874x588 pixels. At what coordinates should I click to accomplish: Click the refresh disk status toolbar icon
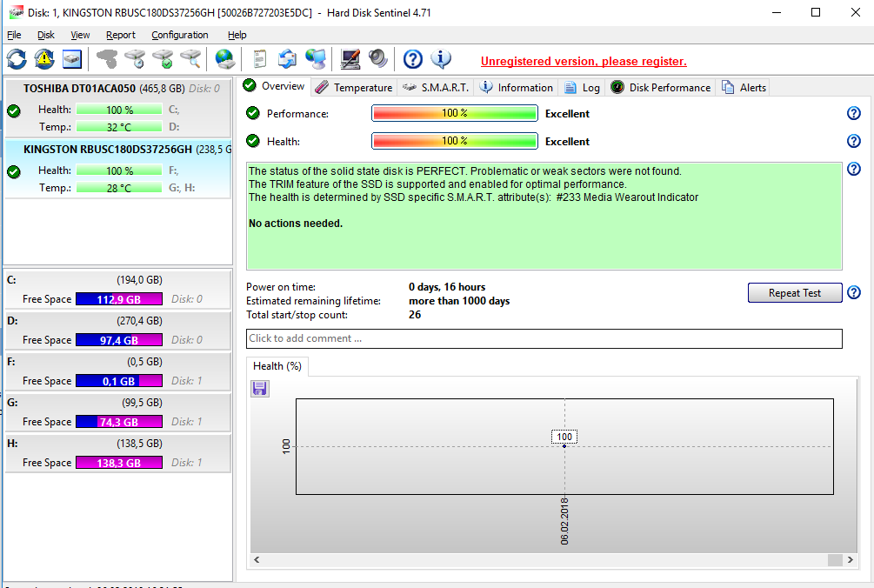click(17, 59)
